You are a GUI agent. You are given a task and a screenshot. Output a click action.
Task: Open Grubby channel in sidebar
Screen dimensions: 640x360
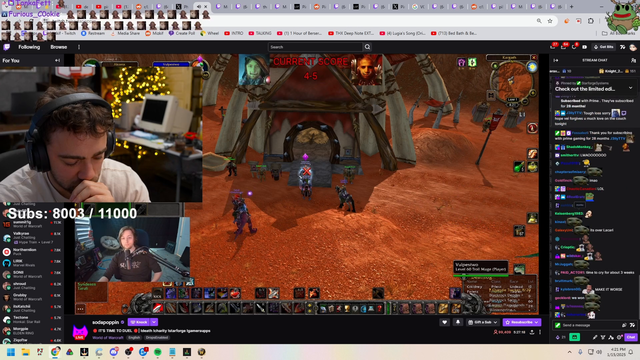32,297
